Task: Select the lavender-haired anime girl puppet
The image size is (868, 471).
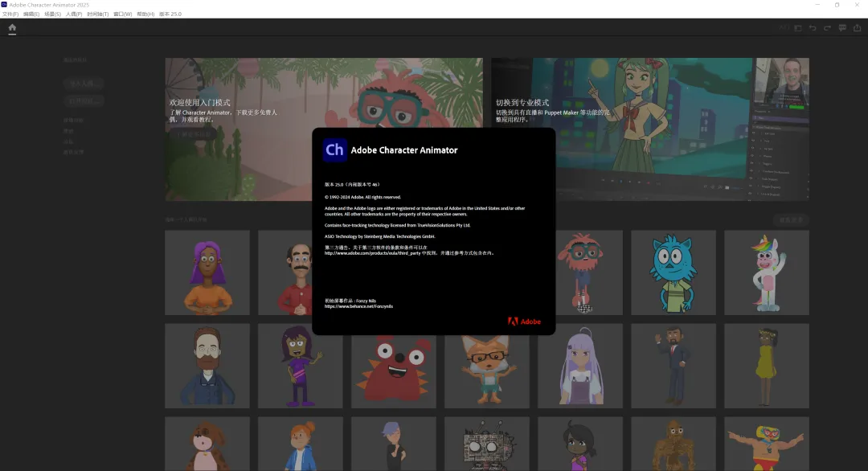Action: coord(580,366)
